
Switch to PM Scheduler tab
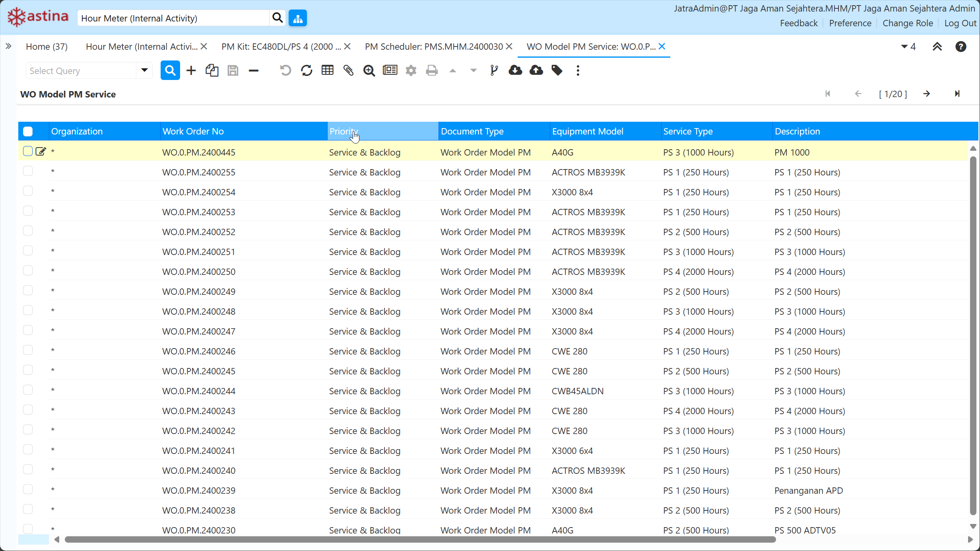coord(434,47)
